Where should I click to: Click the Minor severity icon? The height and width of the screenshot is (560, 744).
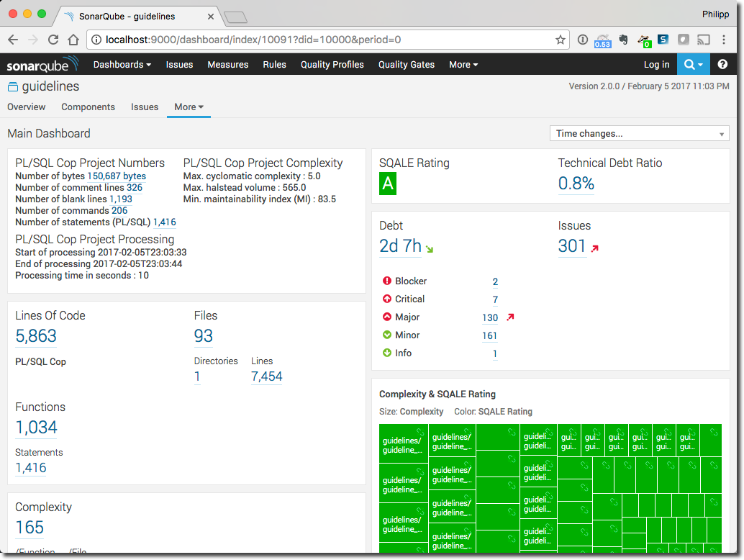[x=386, y=335]
